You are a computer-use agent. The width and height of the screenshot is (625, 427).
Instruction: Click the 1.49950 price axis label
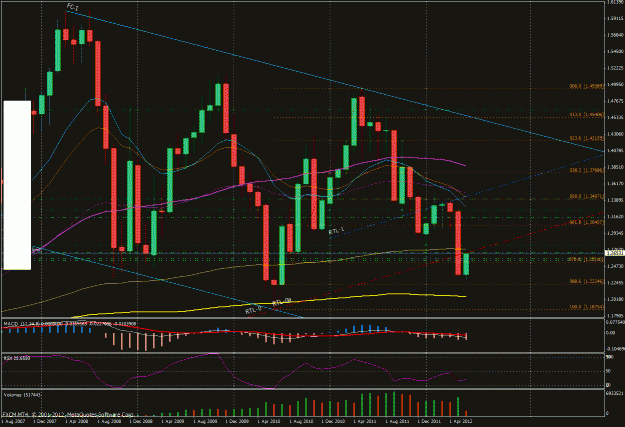tap(615, 85)
